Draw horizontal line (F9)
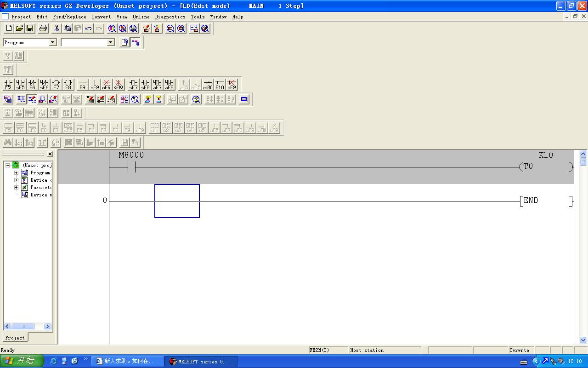The height and width of the screenshot is (368, 588). pos(82,85)
